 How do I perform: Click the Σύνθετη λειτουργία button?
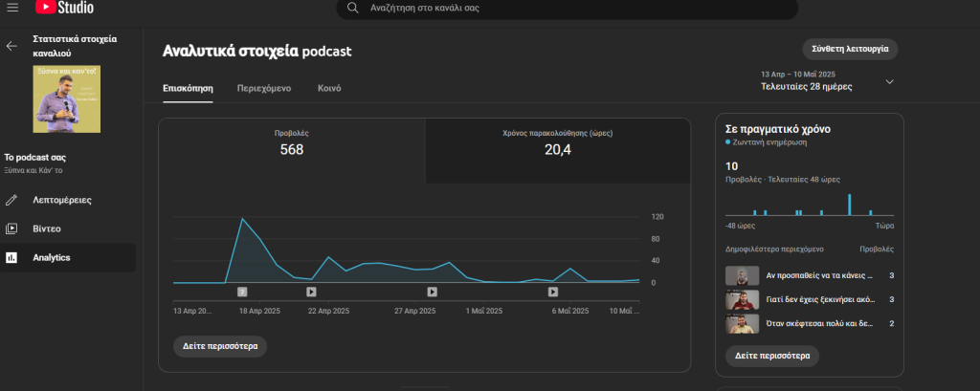[850, 48]
